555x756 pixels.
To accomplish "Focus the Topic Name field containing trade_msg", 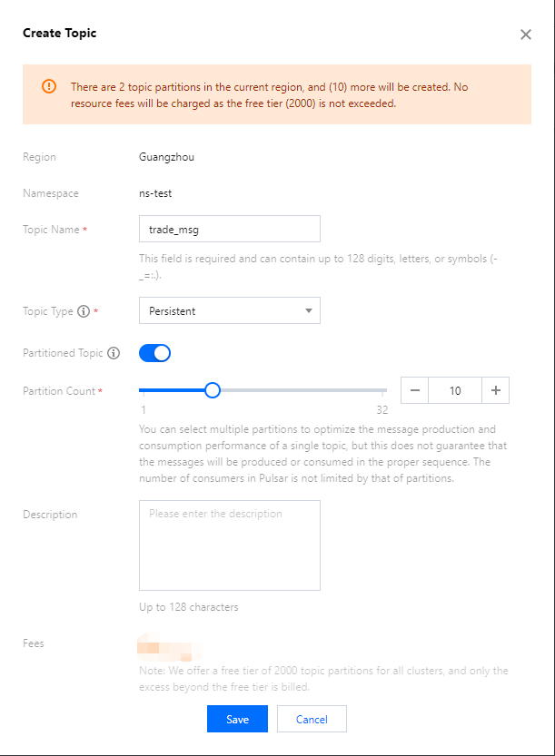I will [229, 229].
